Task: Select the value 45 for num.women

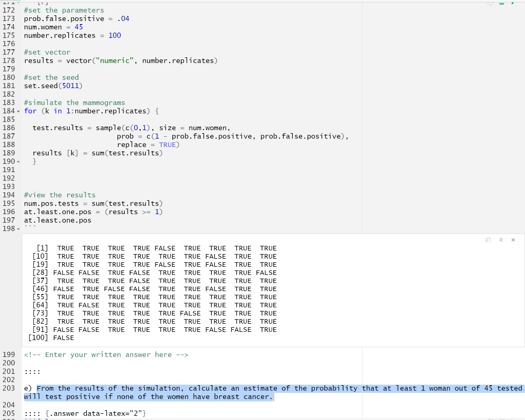Action: (x=78, y=27)
